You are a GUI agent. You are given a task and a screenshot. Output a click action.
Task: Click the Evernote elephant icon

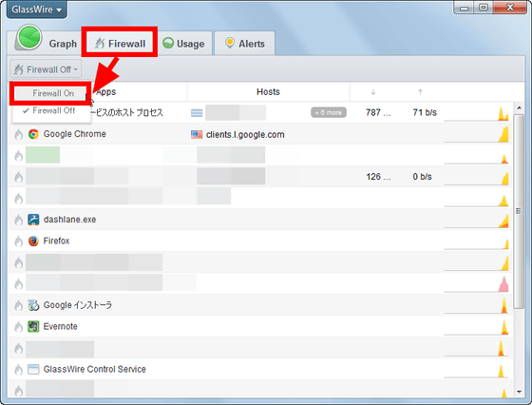tap(33, 327)
